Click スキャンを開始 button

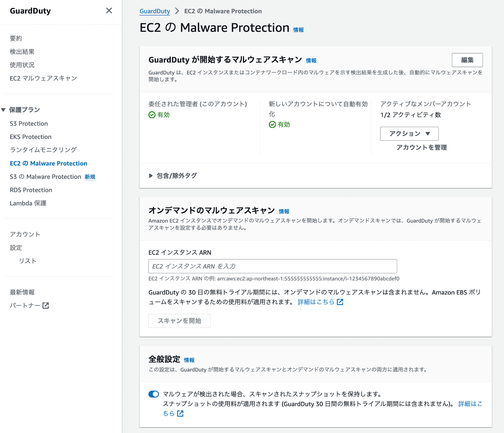pyautogui.click(x=179, y=321)
